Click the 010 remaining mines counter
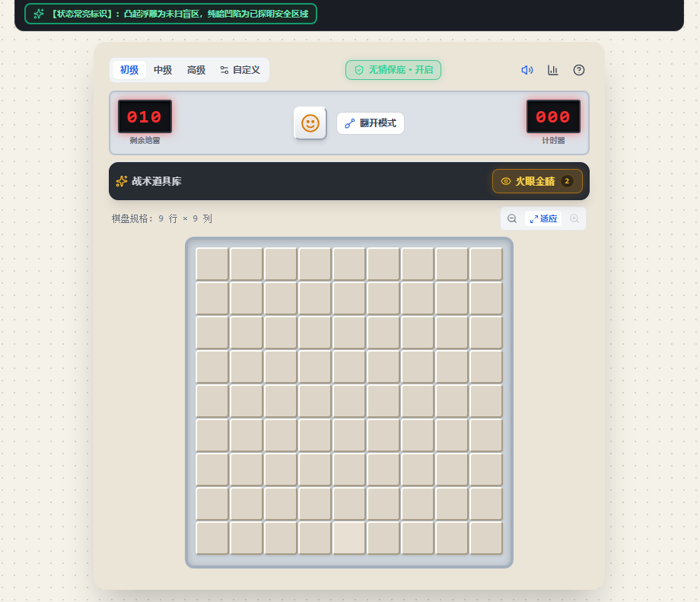Screen dimensions: 700x602 (x=145, y=116)
